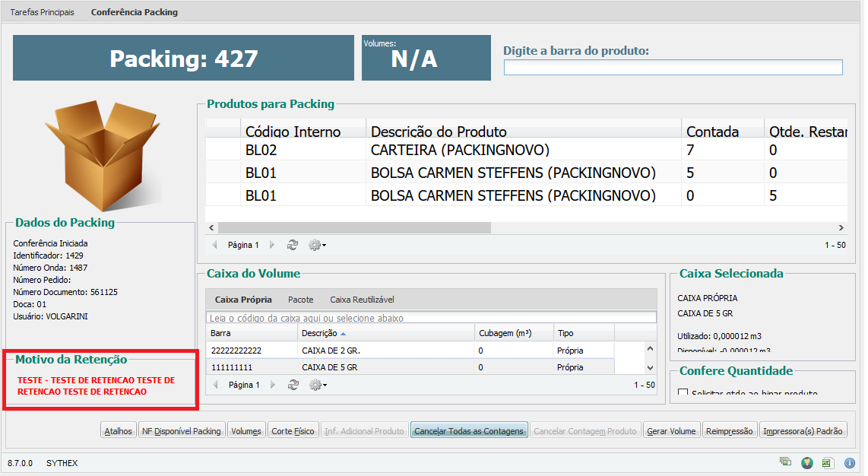
Task: Click the Cubagem (m³) column header
Action: [x=514, y=333]
